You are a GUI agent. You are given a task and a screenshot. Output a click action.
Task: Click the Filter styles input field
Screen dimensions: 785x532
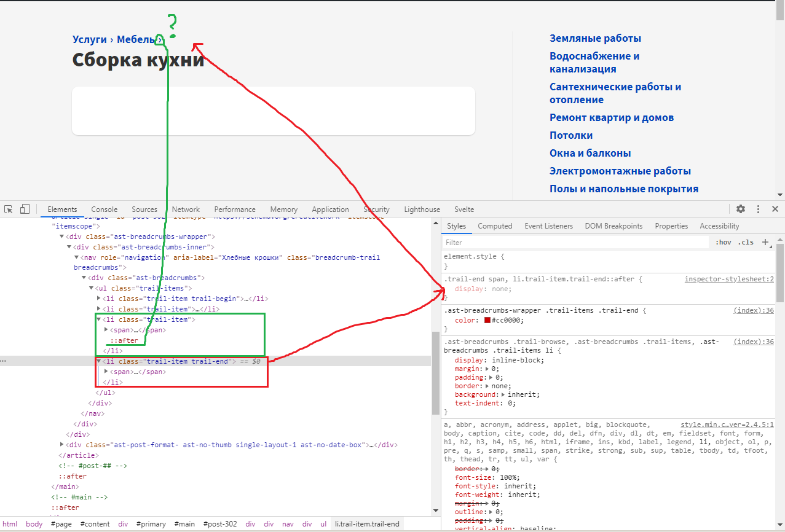point(576,242)
